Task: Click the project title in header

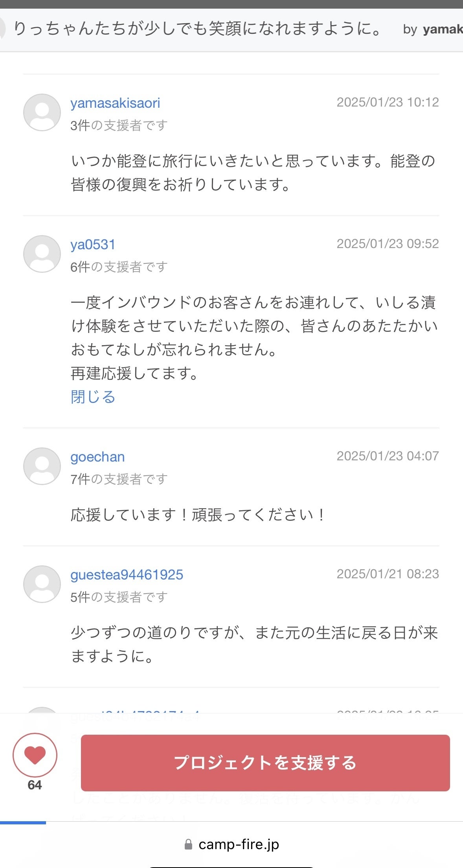Action: [x=197, y=29]
